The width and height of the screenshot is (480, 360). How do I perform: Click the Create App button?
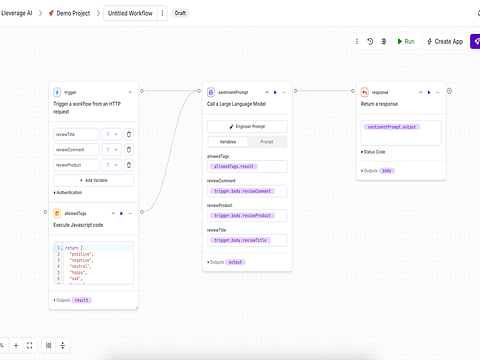[x=445, y=41]
